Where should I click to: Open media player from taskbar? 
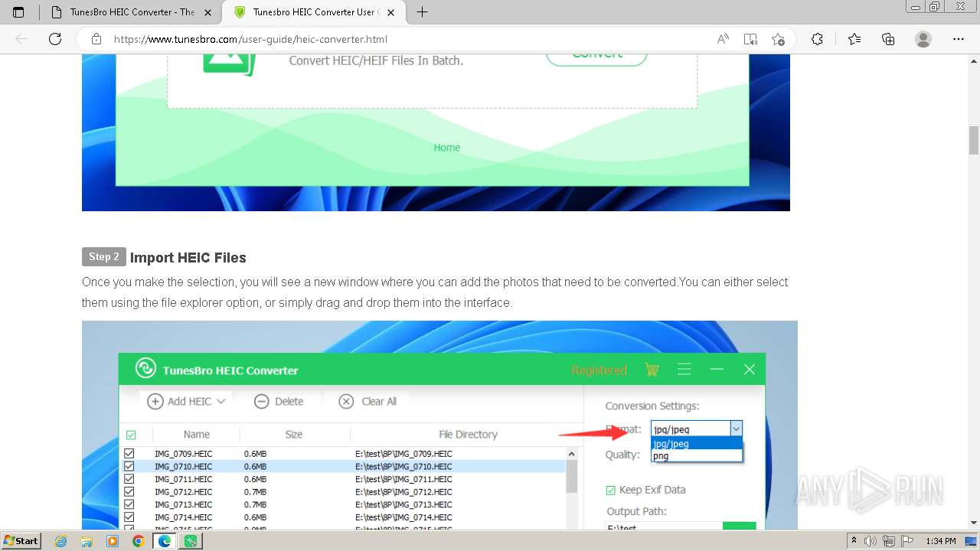[x=113, y=541]
